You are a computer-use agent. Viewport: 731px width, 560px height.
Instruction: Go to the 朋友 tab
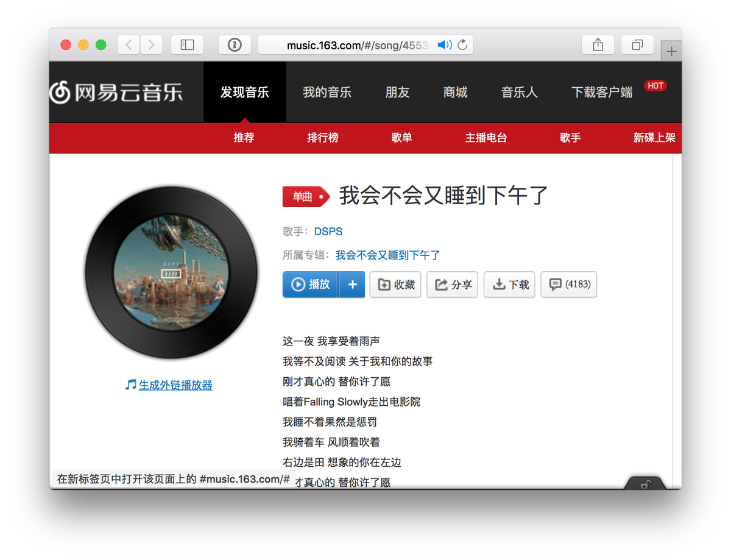(397, 92)
